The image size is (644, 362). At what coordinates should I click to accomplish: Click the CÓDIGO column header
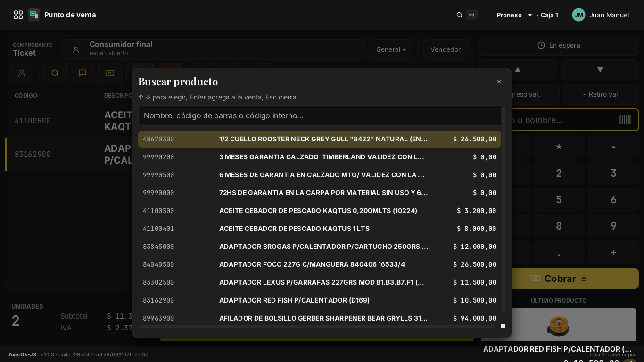pyautogui.click(x=26, y=95)
